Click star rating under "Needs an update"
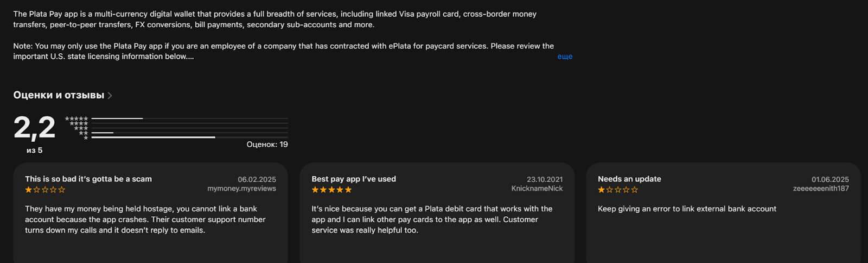The image size is (868, 263). [x=618, y=190]
